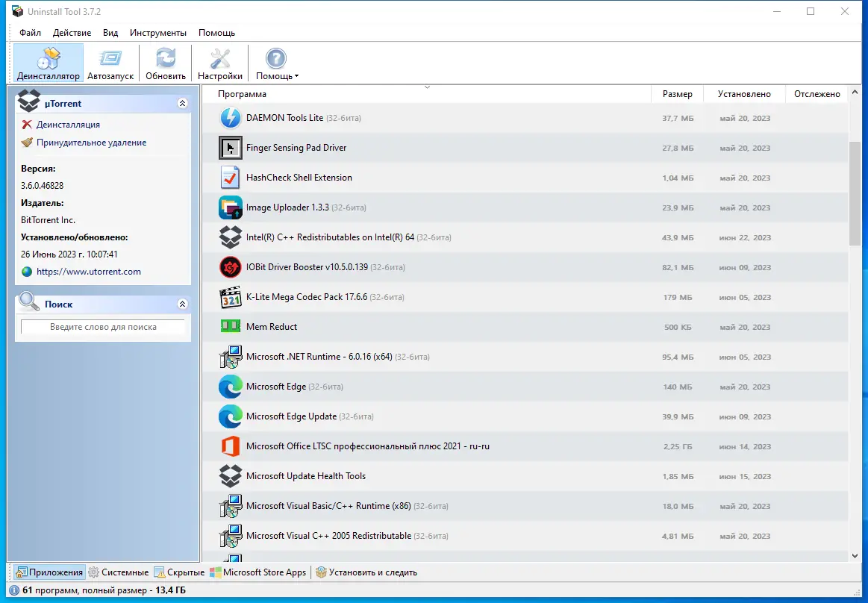
Task: Sort by the Программа column header
Action: tap(426, 94)
